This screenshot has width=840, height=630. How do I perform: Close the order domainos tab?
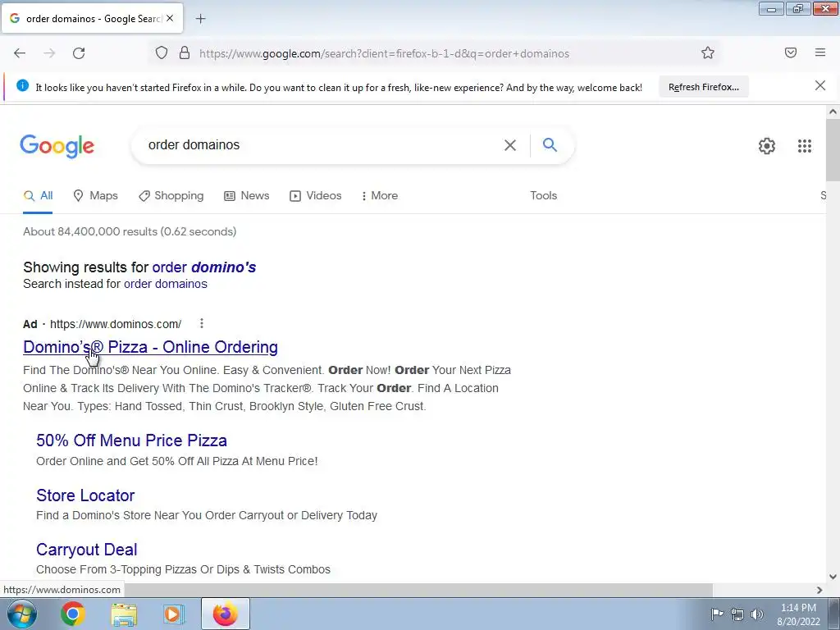pyautogui.click(x=170, y=18)
